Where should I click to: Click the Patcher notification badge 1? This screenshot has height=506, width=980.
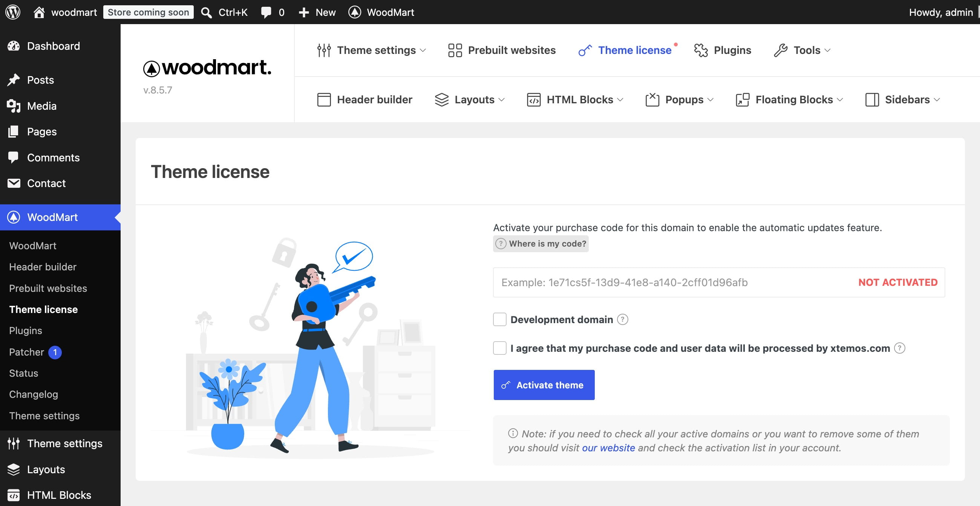[55, 352]
